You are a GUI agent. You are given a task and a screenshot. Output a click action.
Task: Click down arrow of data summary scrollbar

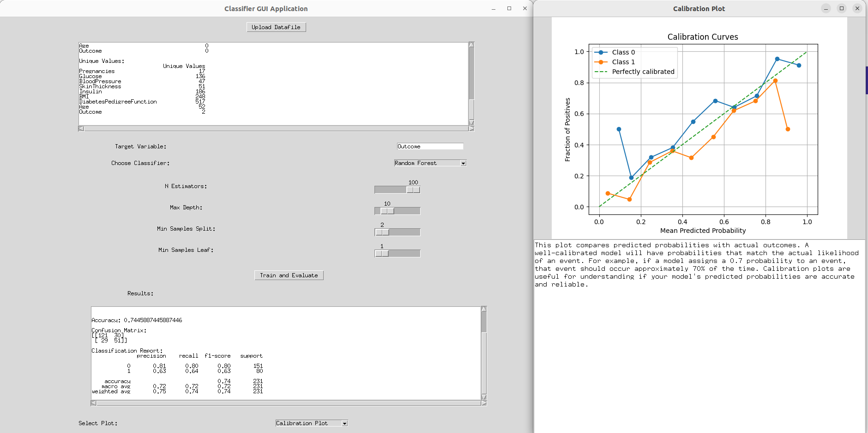pyautogui.click(x=471, y=122)
